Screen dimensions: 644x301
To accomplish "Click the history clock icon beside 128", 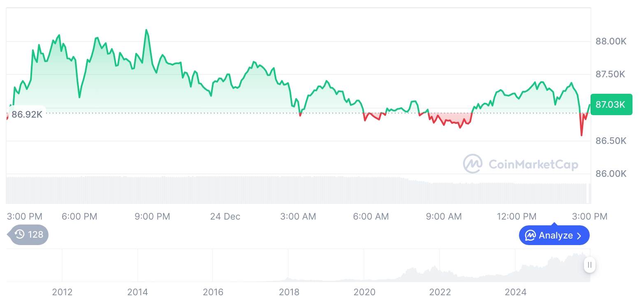I will pyautogui.click(x=19, y=235).
